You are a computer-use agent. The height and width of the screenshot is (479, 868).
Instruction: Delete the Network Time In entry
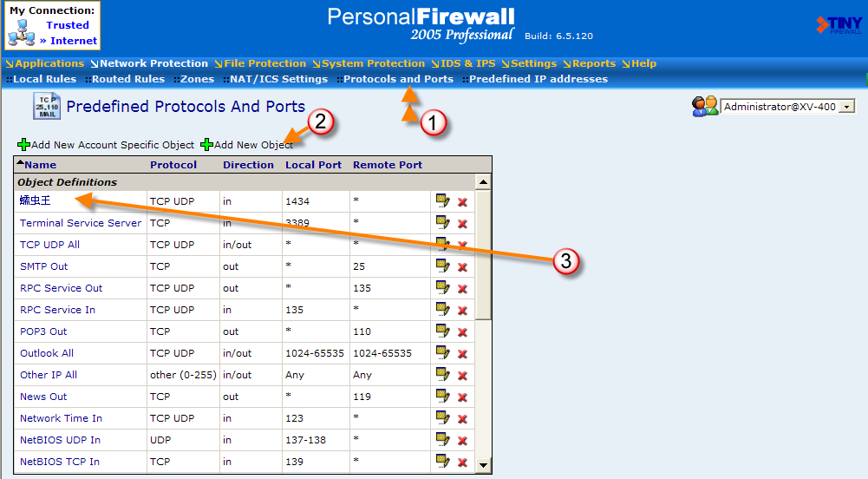tap(462, 418)
